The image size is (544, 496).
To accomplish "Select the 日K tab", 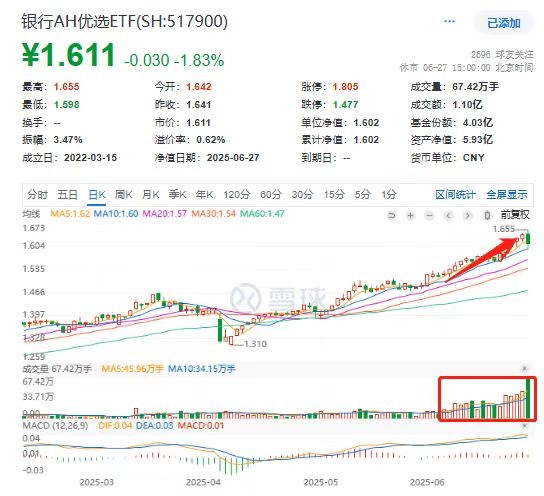I will [x=96, y=195].
